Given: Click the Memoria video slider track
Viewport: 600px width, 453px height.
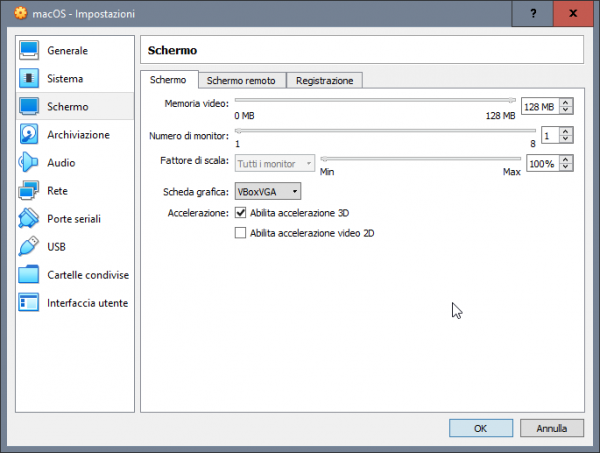Looking at the screenshot, I should pos(375,101).
